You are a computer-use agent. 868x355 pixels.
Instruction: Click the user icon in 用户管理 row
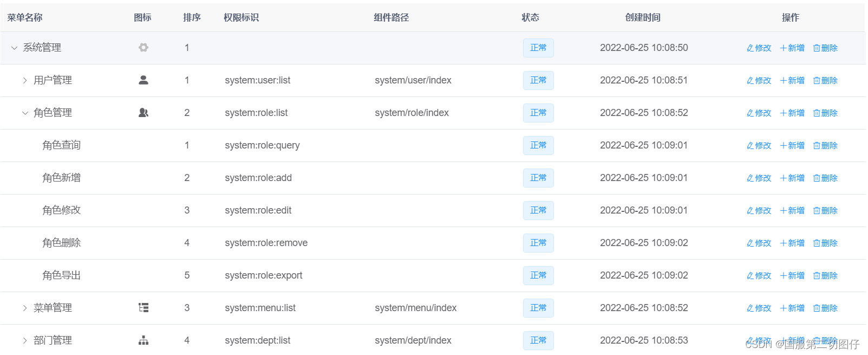(x=143, y=80)
